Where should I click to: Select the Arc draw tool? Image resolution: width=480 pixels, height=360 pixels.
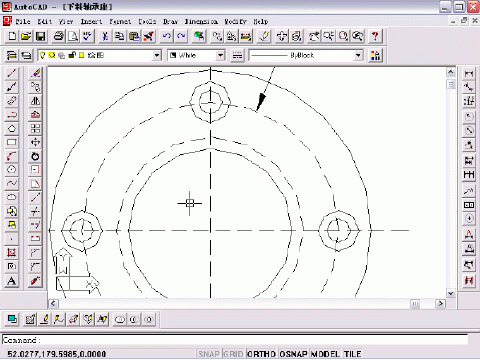(x=12, y=156)
